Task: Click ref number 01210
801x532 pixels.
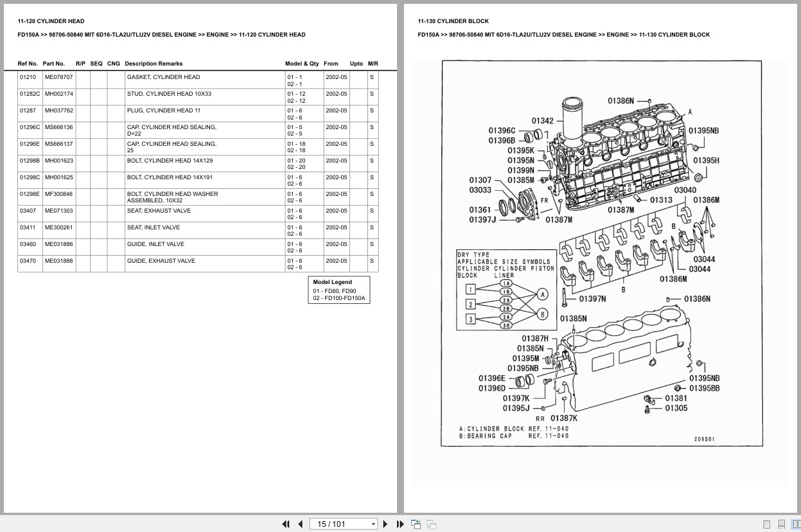Action: 28,77
